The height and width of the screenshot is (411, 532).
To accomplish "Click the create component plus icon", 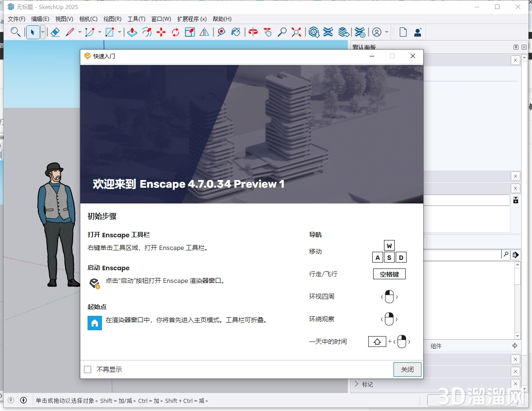I will tap(516, 200).
